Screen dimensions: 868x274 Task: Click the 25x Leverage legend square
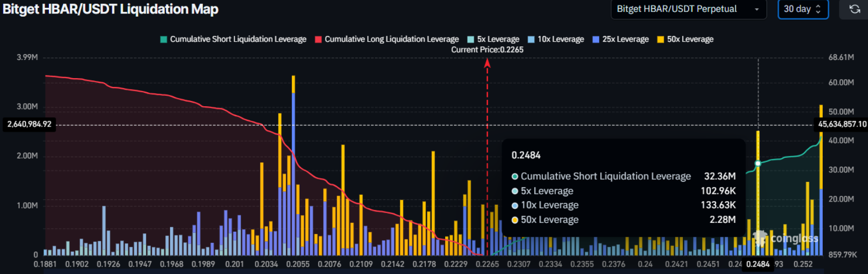coord(596,40)
